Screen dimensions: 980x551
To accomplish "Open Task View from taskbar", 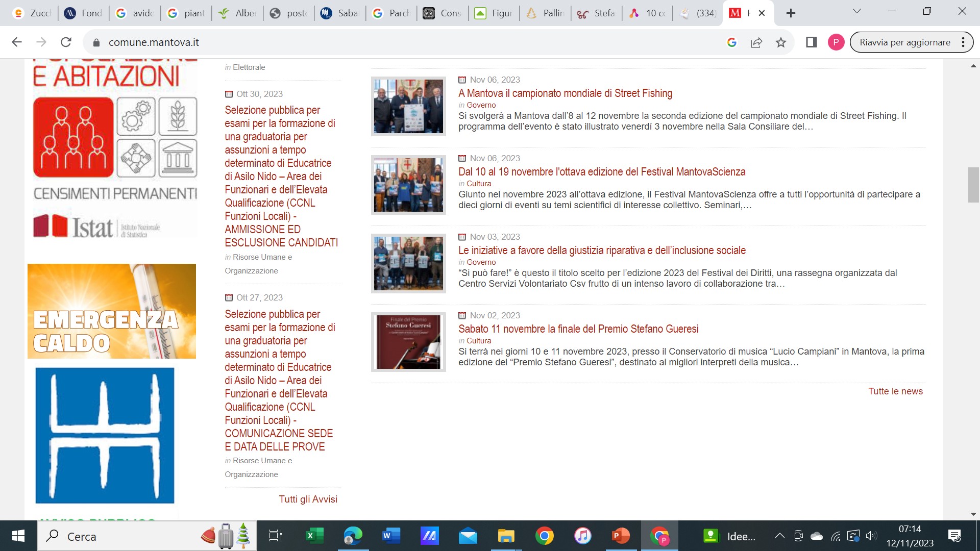I will pyautogui.click(x=276, y=536).
